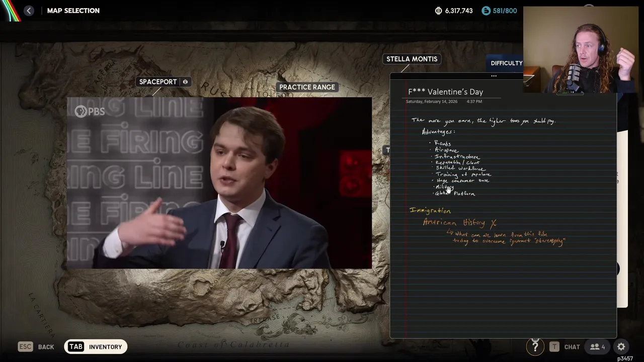Click the streamer webcam overlay
Image resolution: width=644 pixels, height=362 pixels.
581,50
